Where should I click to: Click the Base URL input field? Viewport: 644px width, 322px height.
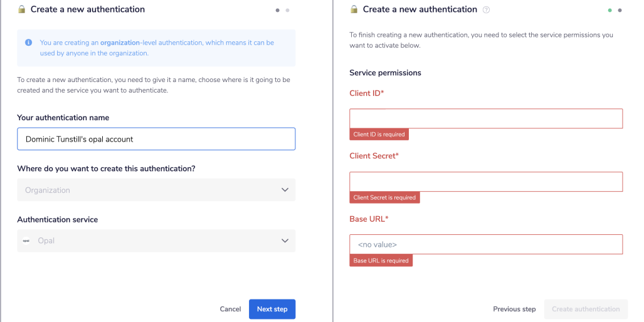486,244
